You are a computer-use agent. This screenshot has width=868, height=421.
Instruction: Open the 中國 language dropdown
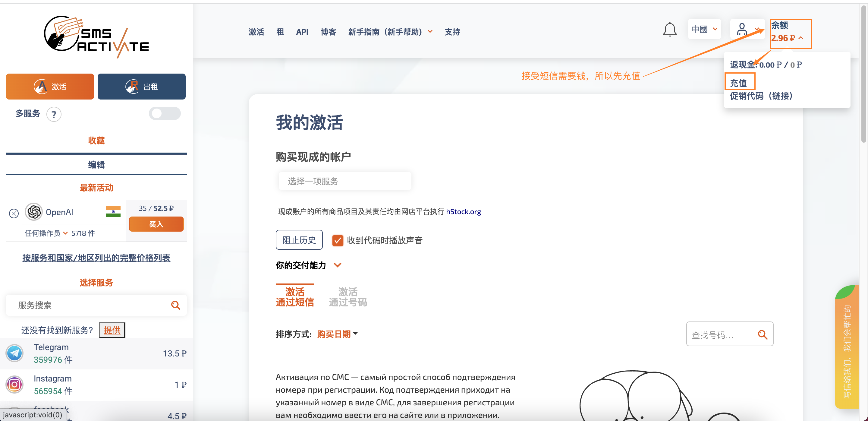704,29
